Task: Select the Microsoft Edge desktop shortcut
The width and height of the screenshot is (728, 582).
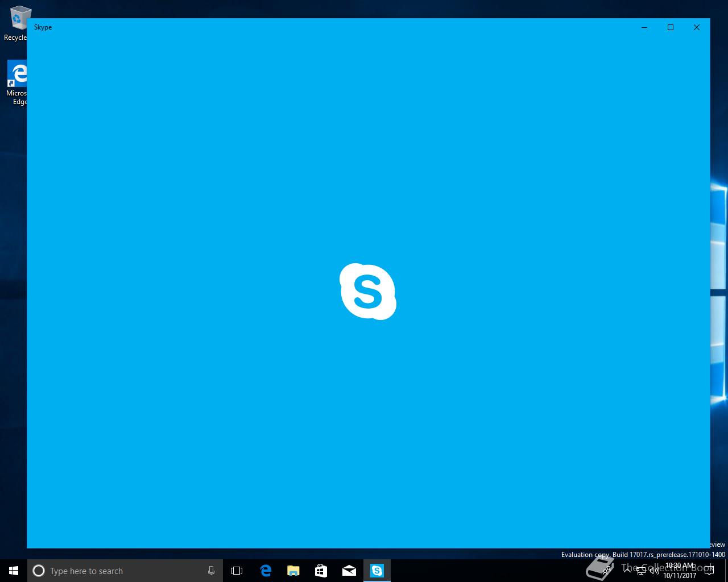Action: coord(16,84)
